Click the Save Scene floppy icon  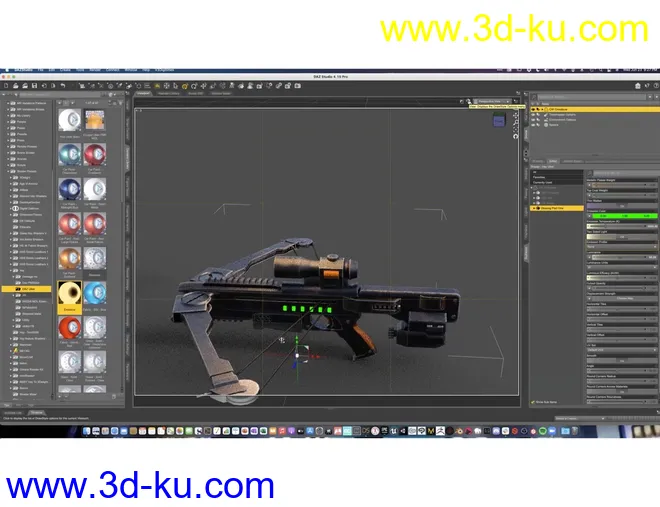coord(35,86)
